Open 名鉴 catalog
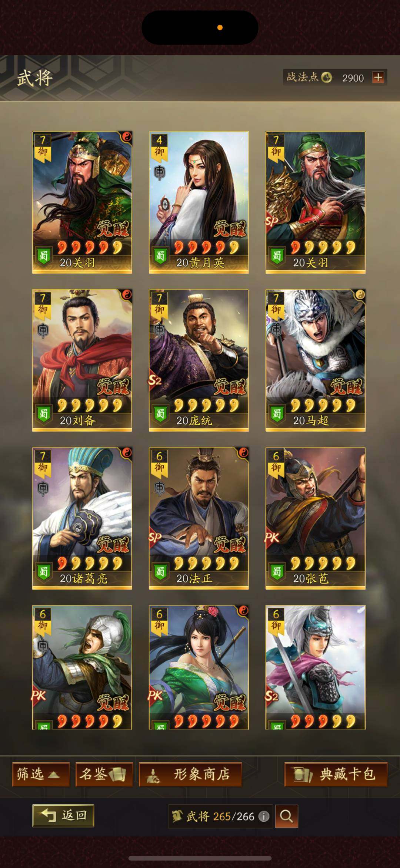 pos(104,774)
